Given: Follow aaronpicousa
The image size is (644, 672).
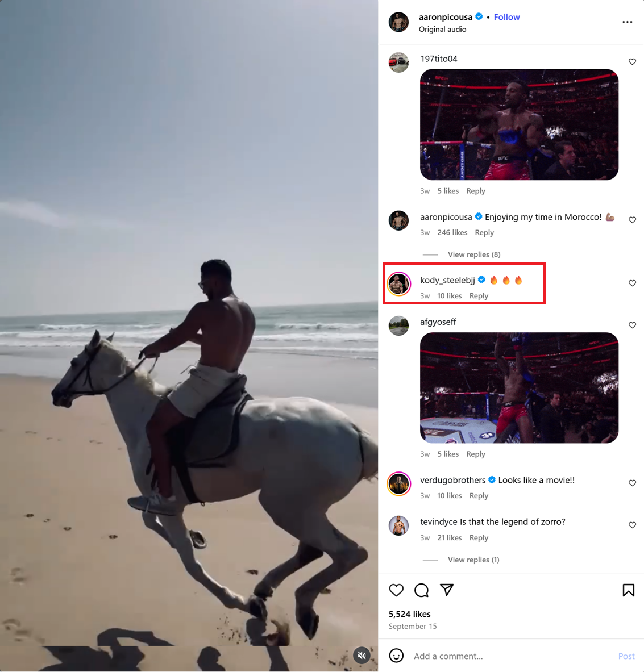Looking at the screenshot, I should click(x=506, y=17).
